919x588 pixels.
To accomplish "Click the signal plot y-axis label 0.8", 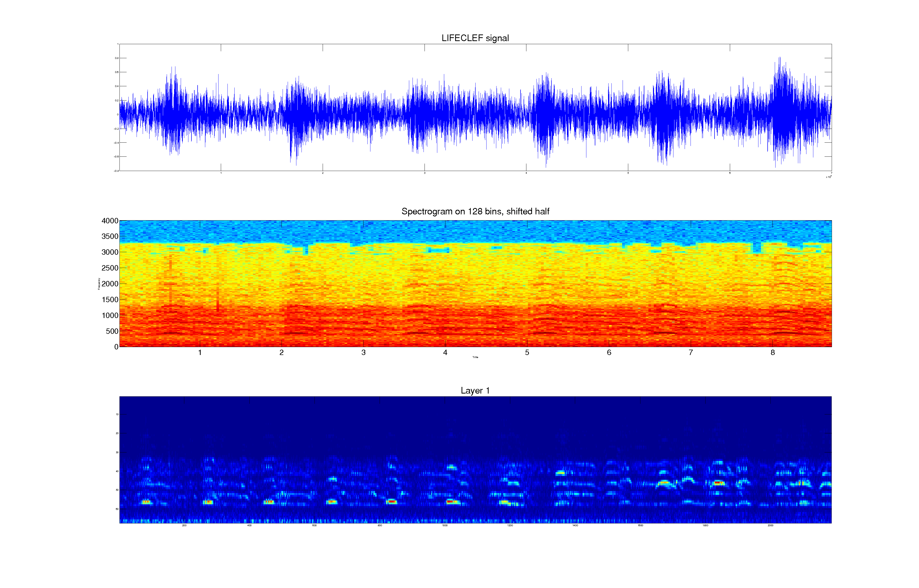I will click(x=116, y=58).
